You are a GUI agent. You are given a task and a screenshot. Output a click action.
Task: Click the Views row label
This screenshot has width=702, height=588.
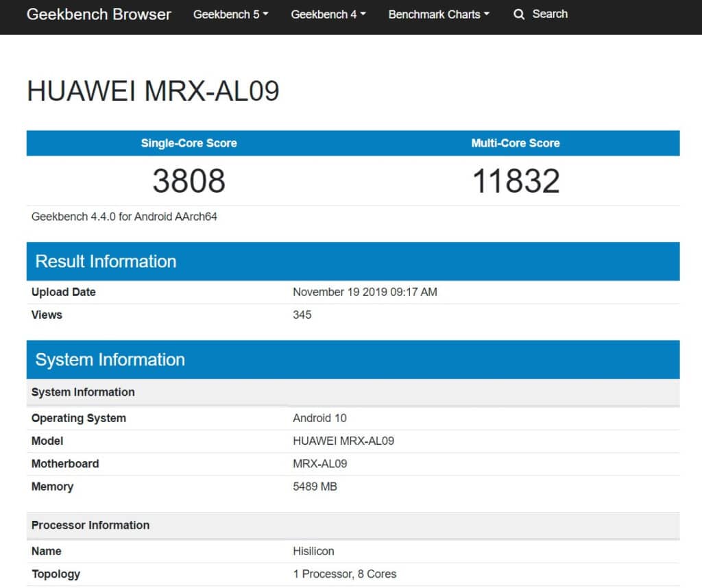coord(47,315)
